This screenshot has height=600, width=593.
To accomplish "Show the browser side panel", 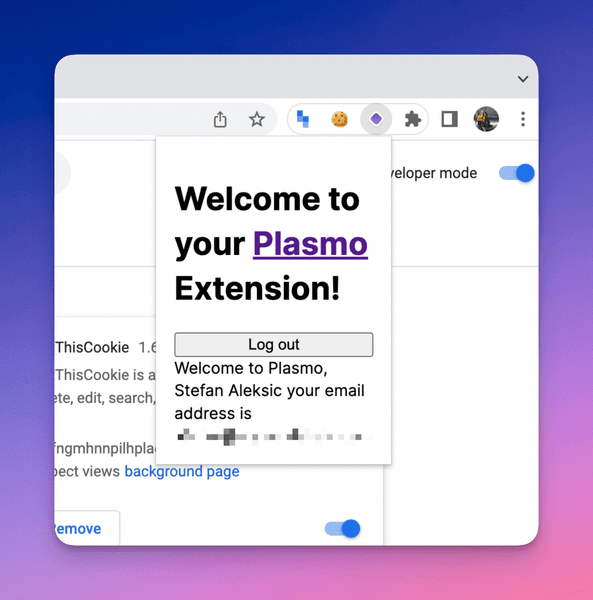I will click(449, 119).
